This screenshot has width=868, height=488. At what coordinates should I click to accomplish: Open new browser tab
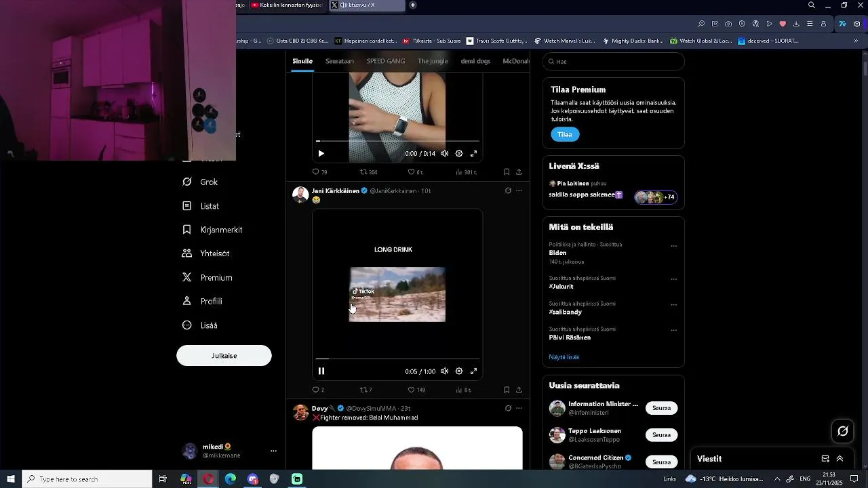[413, 5]
